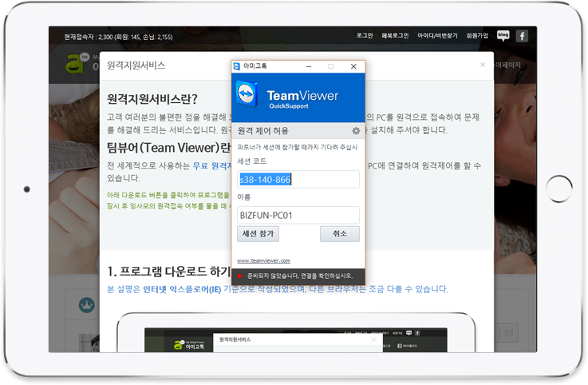Open 로그인 in the top menu
The width and height of the screenshot is (588, 385).
tap(365, 36)
